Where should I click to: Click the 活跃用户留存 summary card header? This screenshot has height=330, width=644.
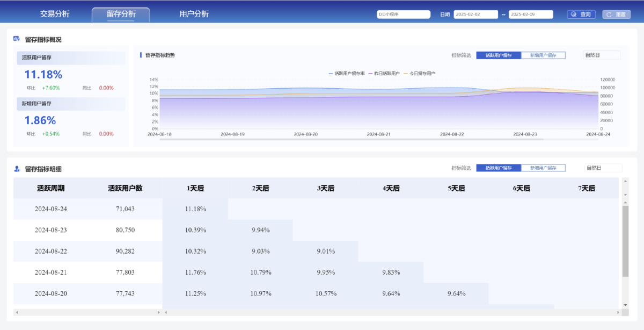70,58
